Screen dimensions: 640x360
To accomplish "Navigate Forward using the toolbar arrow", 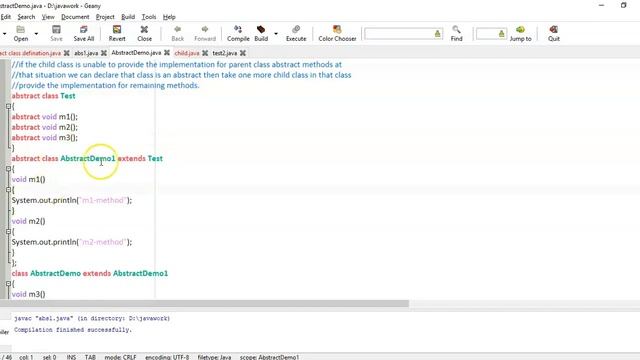I will click(205, 33).
